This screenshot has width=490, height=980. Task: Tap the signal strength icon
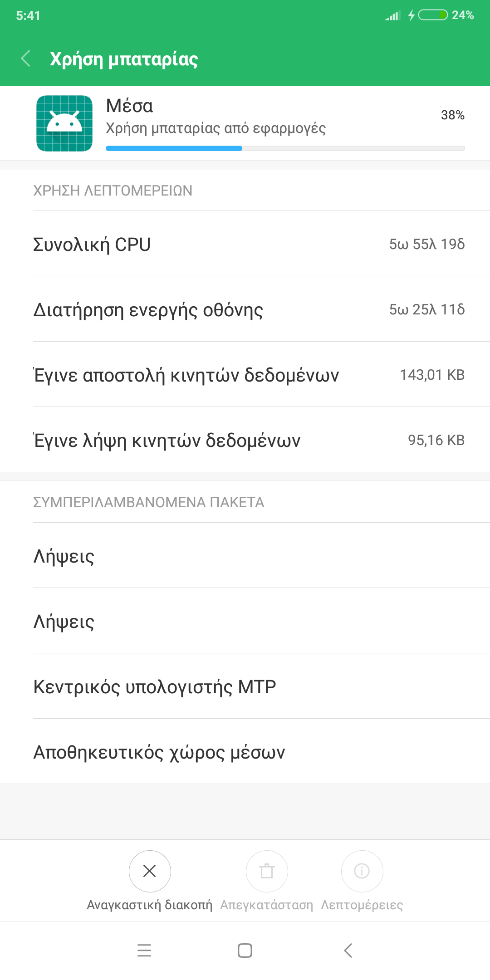[392, 16]
